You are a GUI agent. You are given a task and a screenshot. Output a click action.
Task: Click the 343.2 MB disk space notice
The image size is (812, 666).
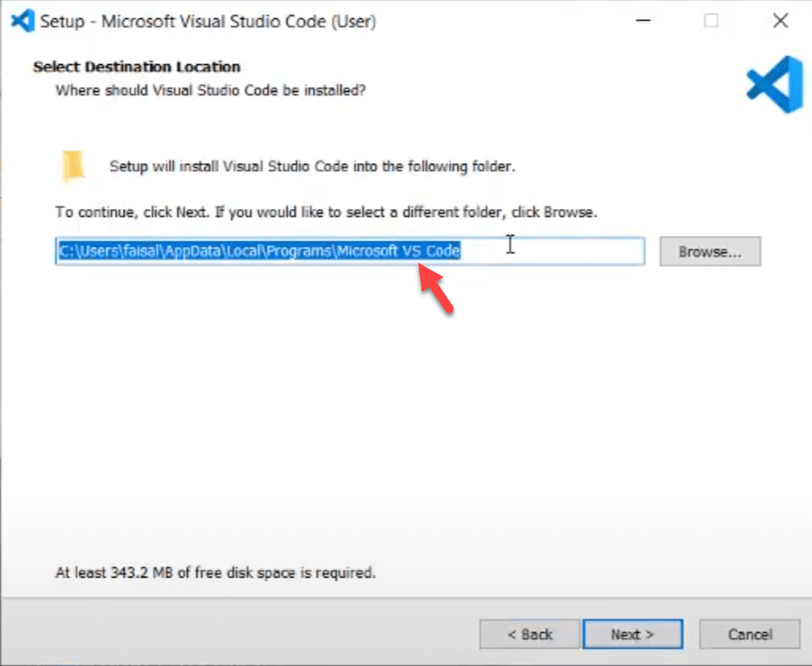(215, 572)
